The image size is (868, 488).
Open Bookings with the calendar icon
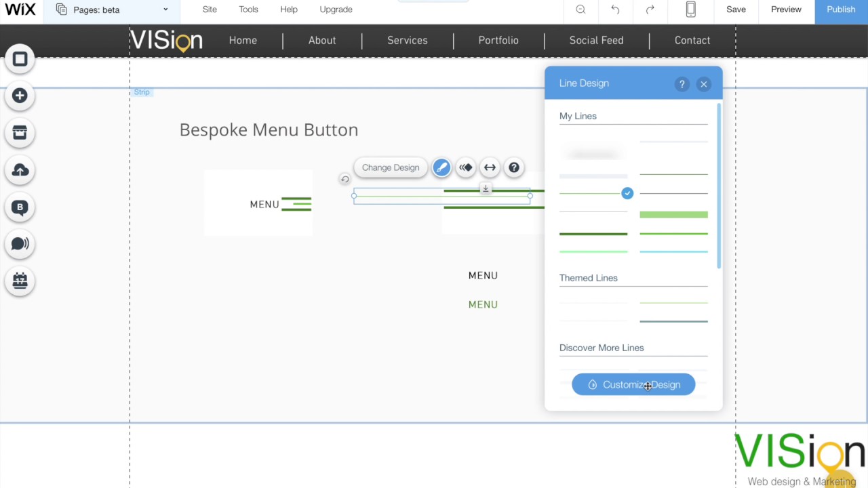click(x=20, y=280)
